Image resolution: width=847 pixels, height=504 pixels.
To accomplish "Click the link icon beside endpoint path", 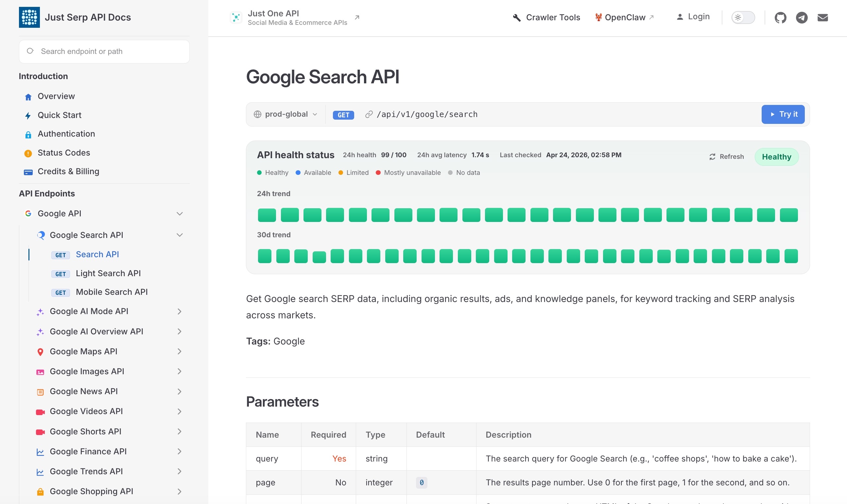I will pos(369,114).
